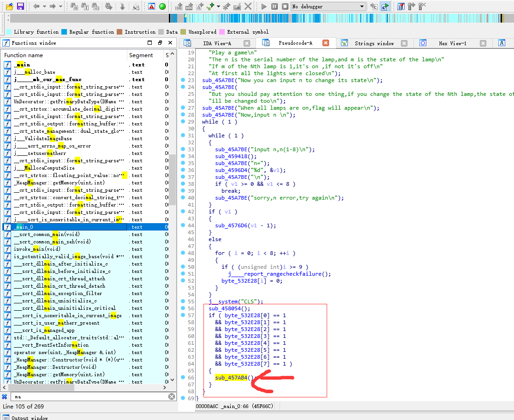514x420 pixels.
Task: Open the 'No debugger' dropdown
Action: 329,6
